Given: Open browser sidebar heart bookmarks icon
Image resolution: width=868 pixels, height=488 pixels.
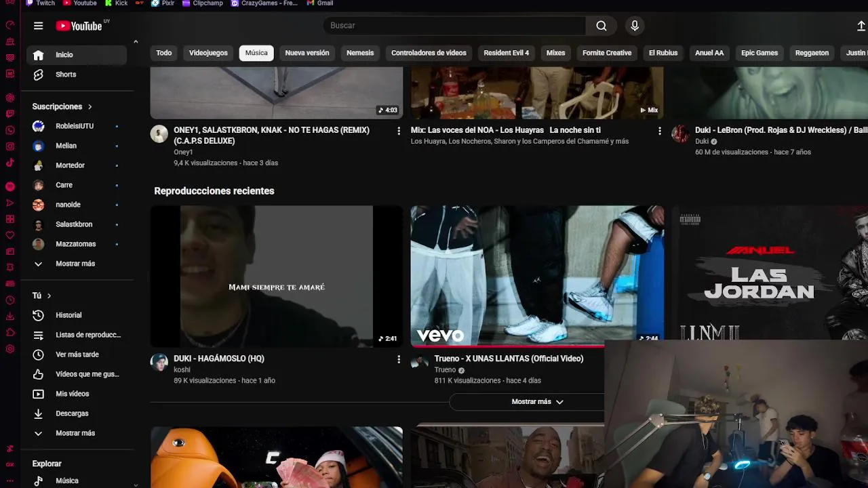Looking at the screenshot, I should pos(9,235).
